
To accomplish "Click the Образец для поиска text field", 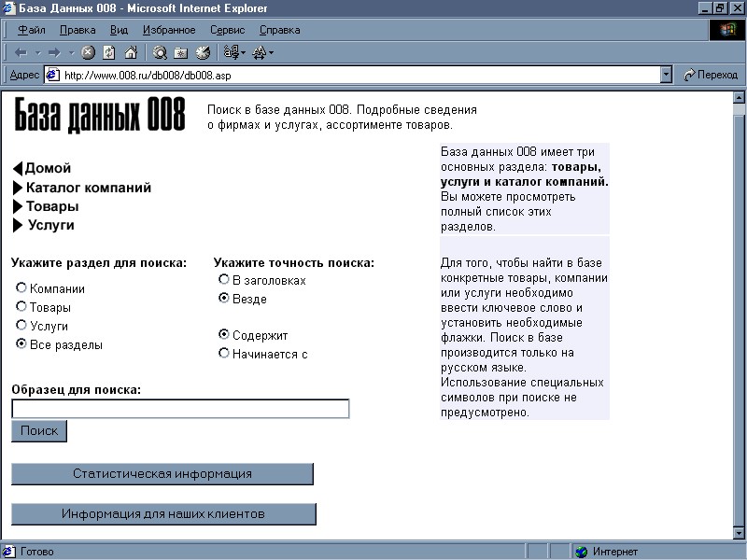I will pyautogui.click(x=180, y=409).
